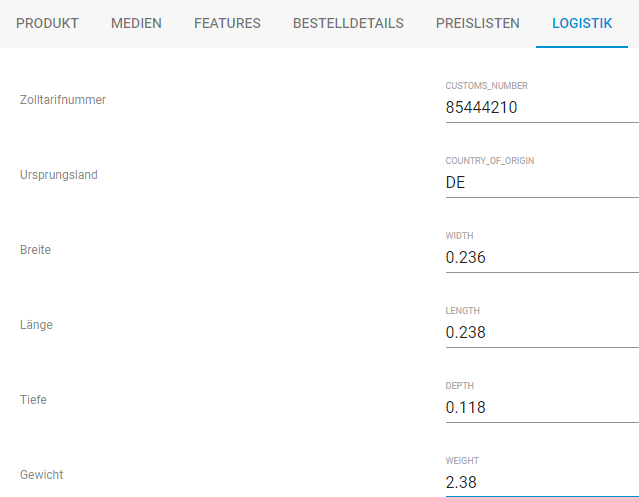
Task: Open the MEDIEN tab
Action: pyautogui.click(x=136, y=23)
